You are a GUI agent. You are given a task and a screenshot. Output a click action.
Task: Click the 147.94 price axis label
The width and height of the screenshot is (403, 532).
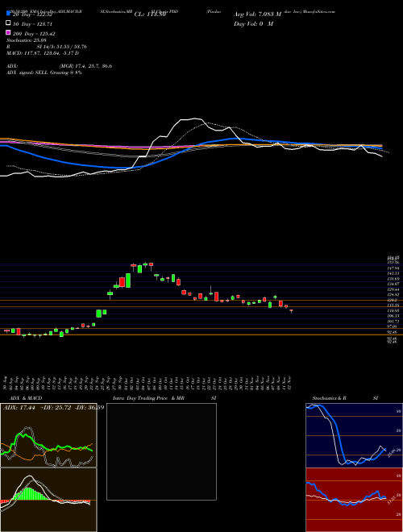393,268
